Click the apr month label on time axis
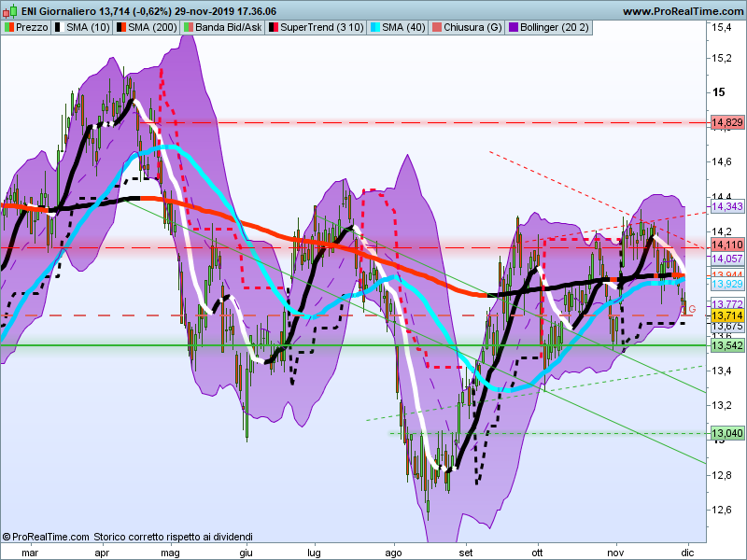The image size is (747, 560). [x=102, y=553]
